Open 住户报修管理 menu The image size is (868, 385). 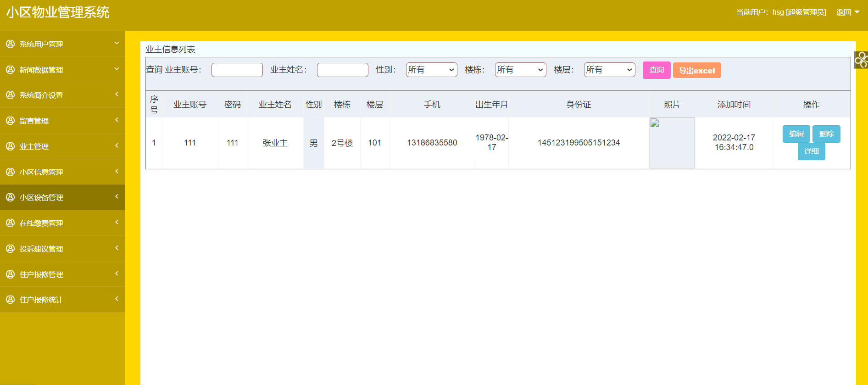tap(62, 274)
